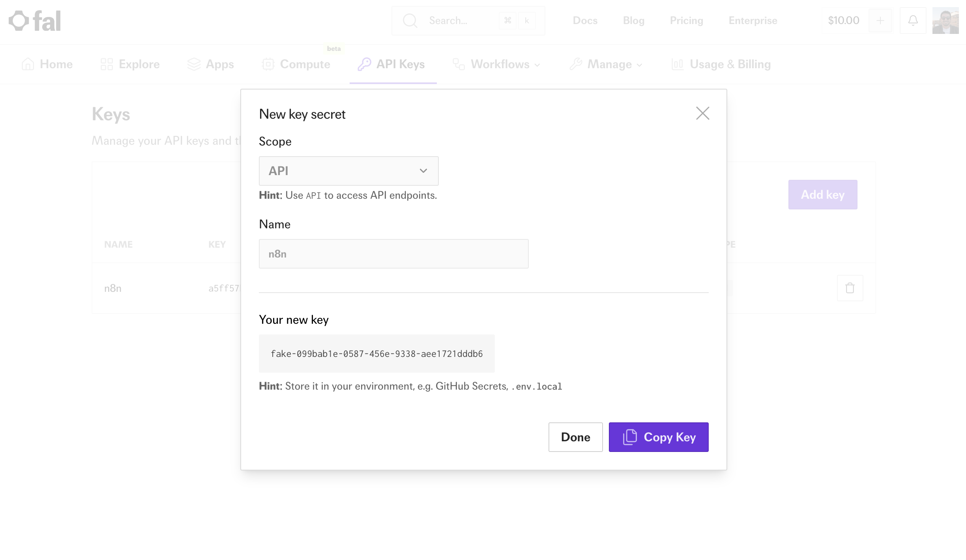Open the Docs link

585,21
